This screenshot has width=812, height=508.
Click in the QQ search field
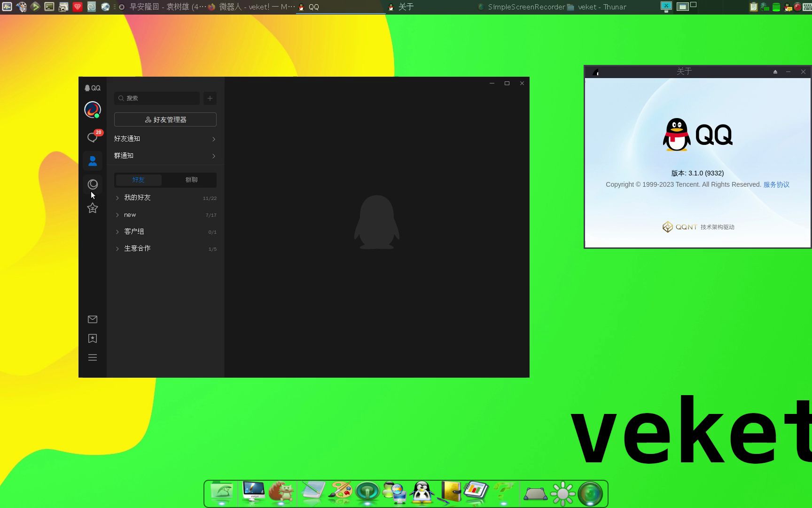(x=157, y=98)
